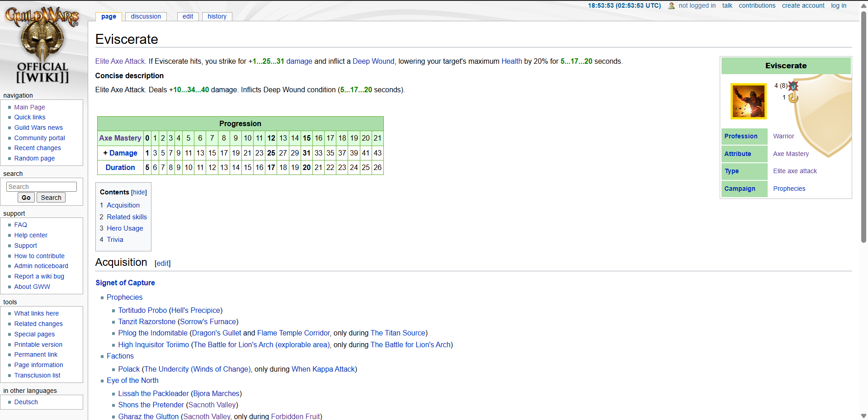Open Help center
The height and width of the screenshot is (420, 868).
pos(31,235)
